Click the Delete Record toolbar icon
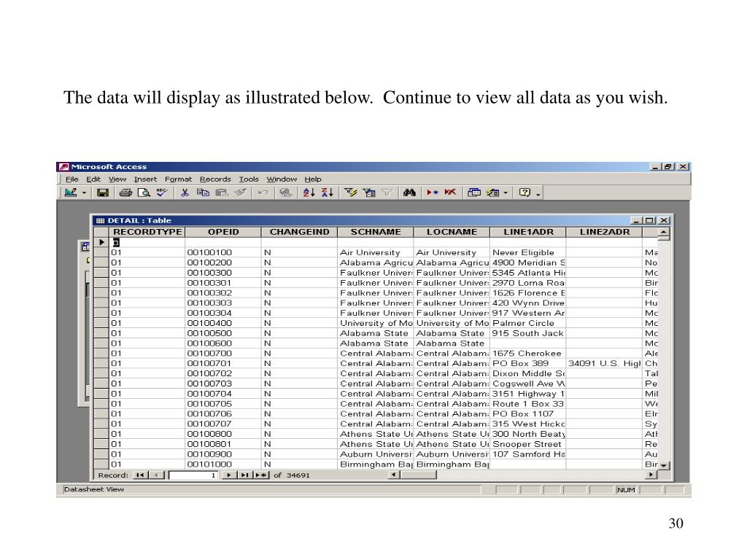Image resolution: width=747 pixels, height=560 pixels. tap(450, 192)
